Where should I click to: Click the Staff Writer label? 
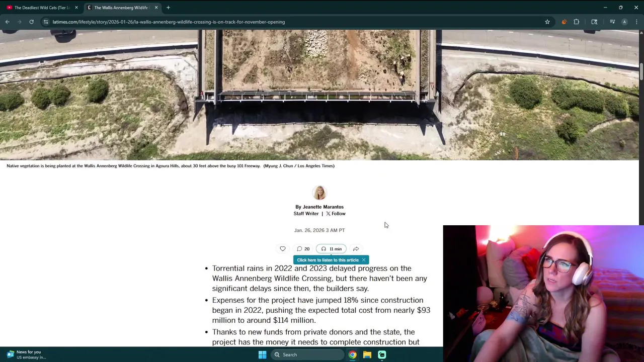pos(306,214)
